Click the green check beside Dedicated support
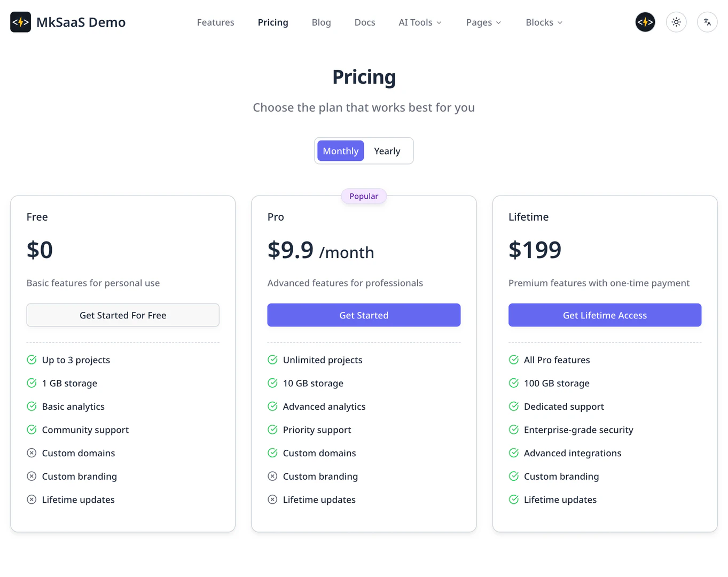728x577 pixels. (514, 406)
